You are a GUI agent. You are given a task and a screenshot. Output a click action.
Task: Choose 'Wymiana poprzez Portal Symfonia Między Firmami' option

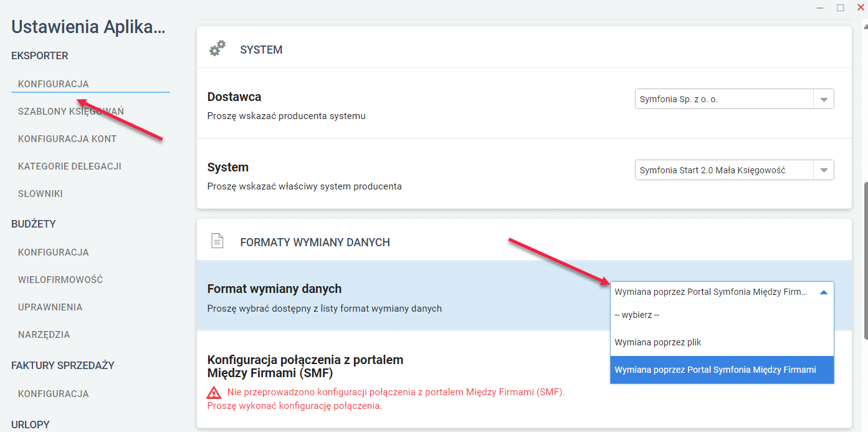[722, 370]
